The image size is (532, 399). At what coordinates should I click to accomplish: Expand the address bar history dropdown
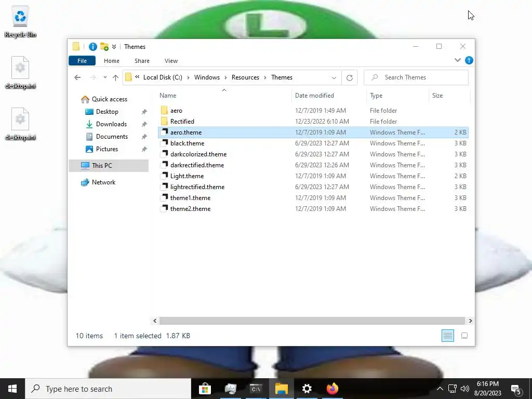(334, 78)
